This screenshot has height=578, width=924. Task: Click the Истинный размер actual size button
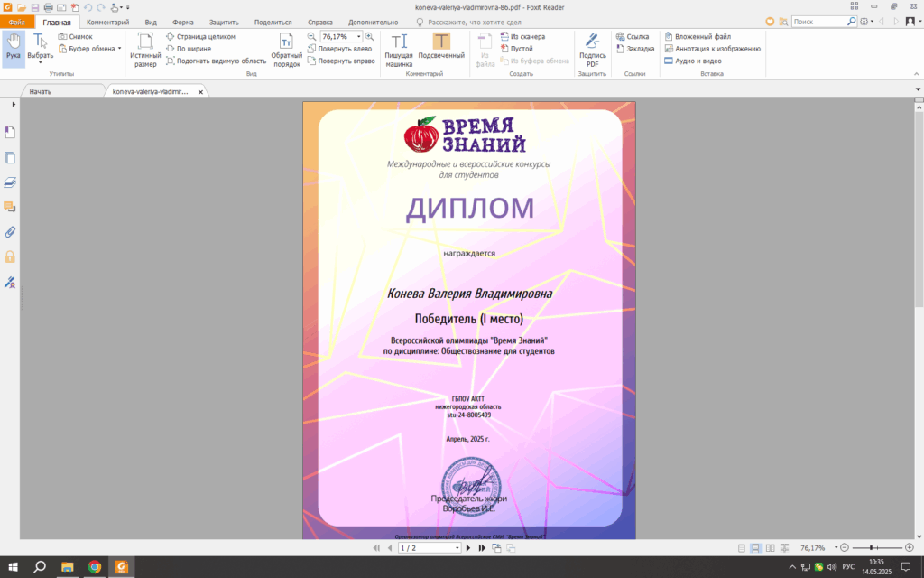pyautogui.click(x=145, y=50)
